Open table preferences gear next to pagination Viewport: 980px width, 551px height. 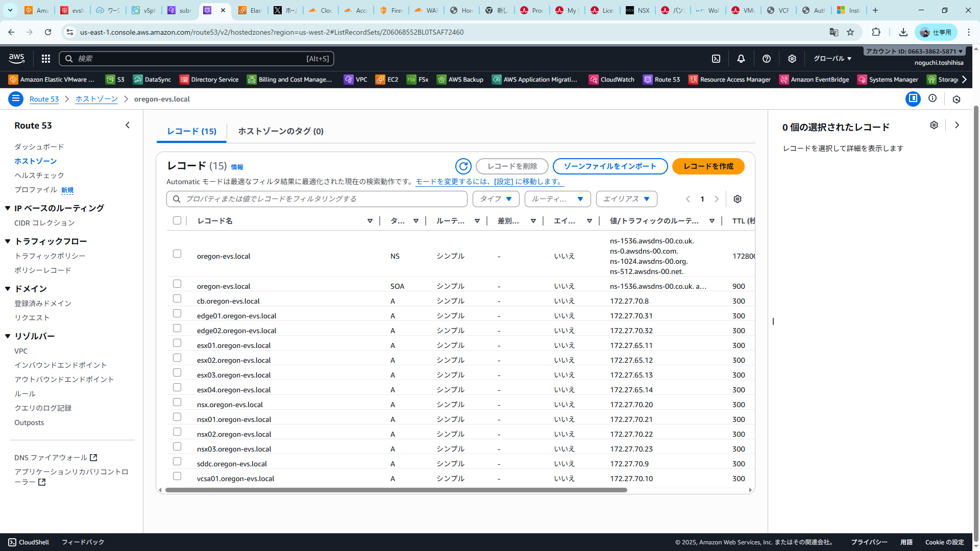[x=738, y=199]
